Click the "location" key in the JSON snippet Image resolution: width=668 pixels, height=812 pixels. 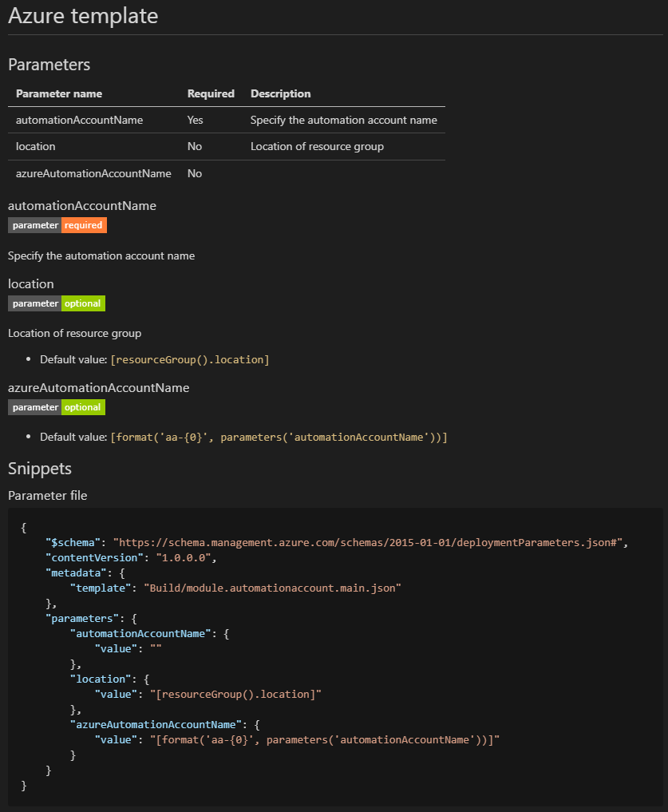[101, 679]
